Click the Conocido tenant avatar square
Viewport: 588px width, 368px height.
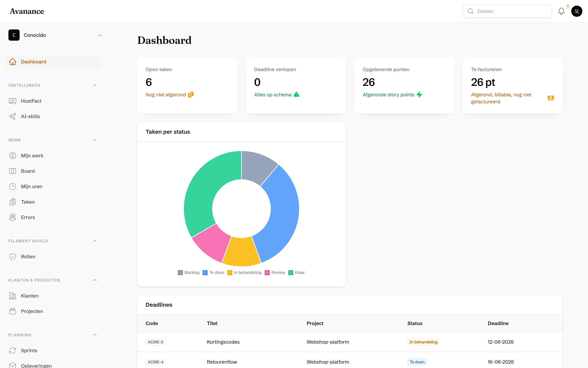point(14,35)
